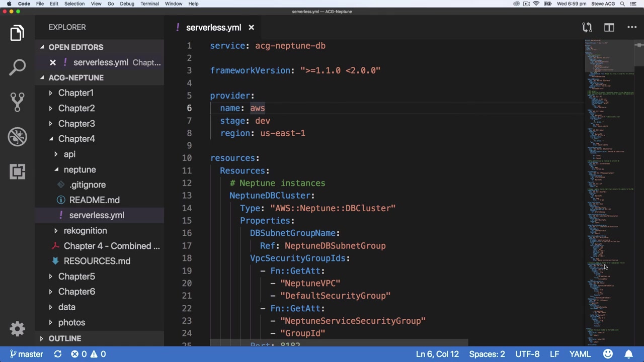
Task: Click the synchronize changes icon in status bar
Action: 58,354
